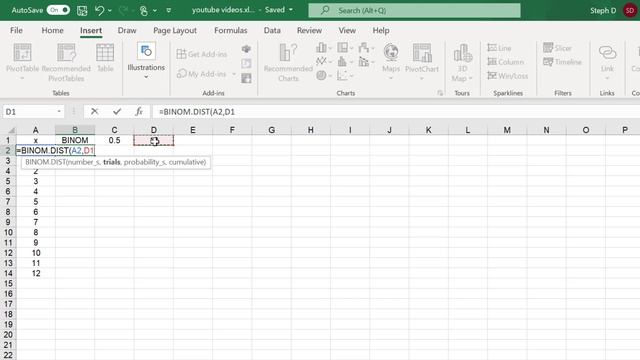This screenshot has width=640, height=360.
Task: Insert Win/Loss sparkline
Action: 507,76
